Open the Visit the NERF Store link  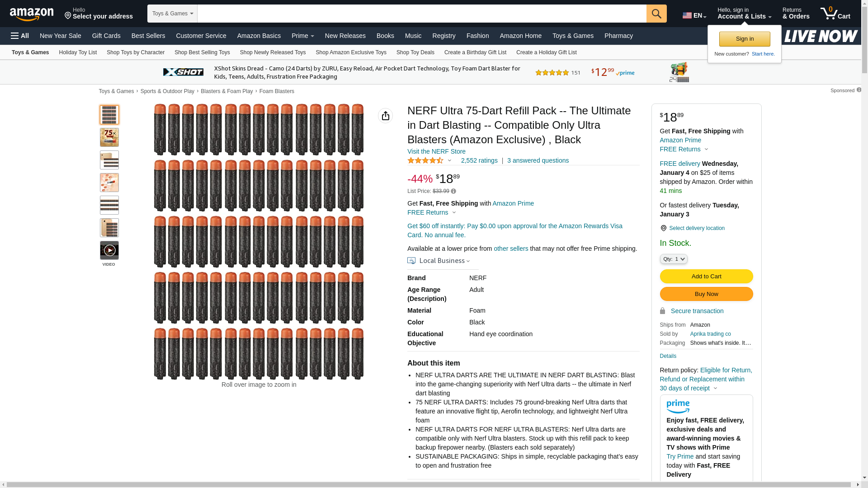[436, 151]
